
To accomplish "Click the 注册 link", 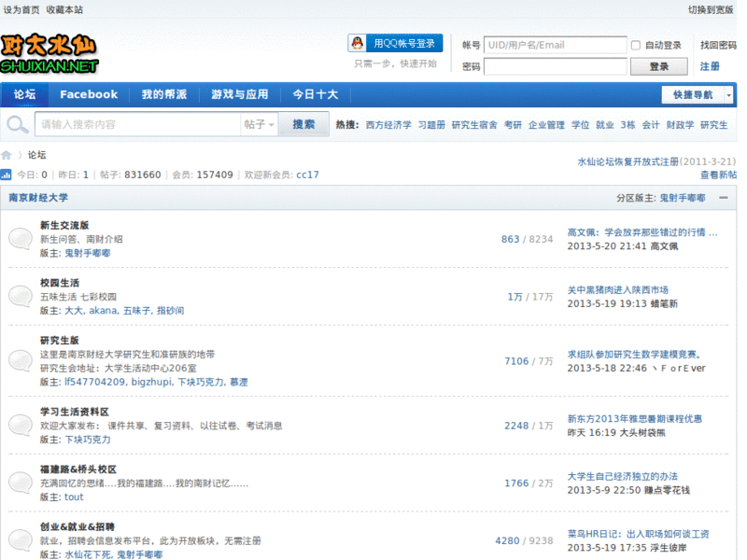I will click(710, 66).
